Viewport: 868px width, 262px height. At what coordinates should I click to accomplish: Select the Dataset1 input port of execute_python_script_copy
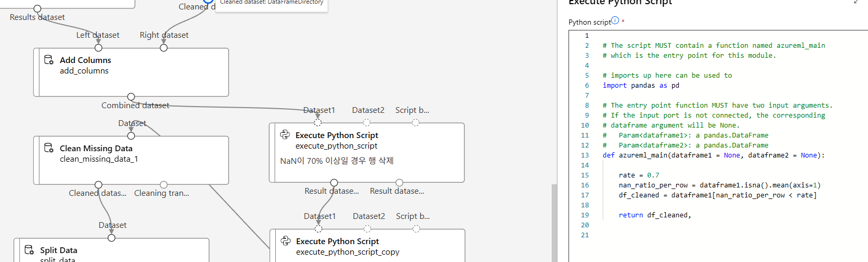click(318, 228)
